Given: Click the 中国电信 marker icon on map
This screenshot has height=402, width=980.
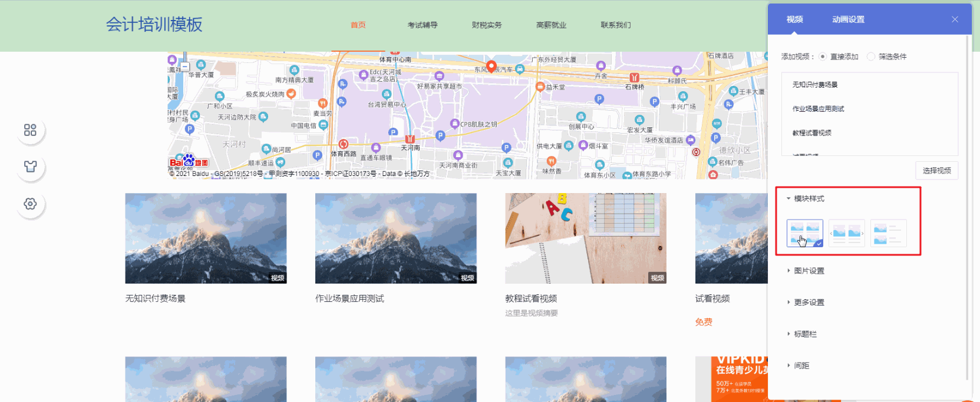Looking at the screenshot, I should [x=324, y=125].
